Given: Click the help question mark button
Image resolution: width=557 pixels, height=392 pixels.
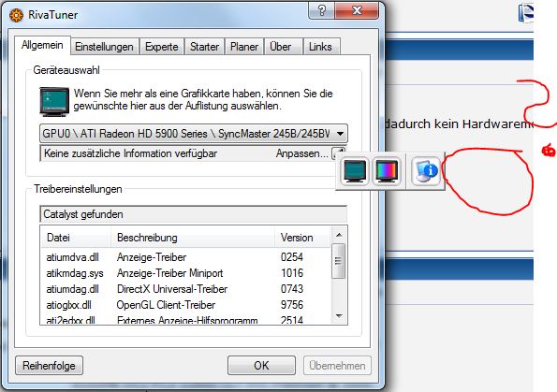Looking at the screenshot, I should (x=321, y=10).
